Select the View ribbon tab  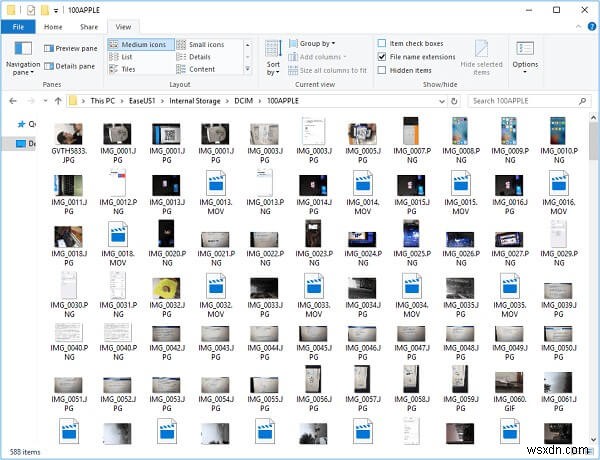pos(123,27)
